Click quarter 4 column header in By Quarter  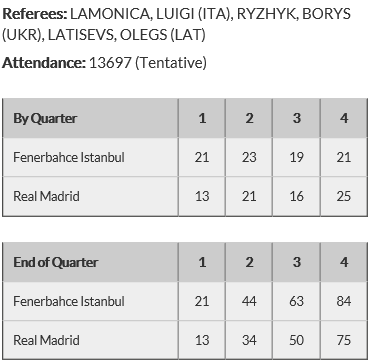click(x=344, y=118)
